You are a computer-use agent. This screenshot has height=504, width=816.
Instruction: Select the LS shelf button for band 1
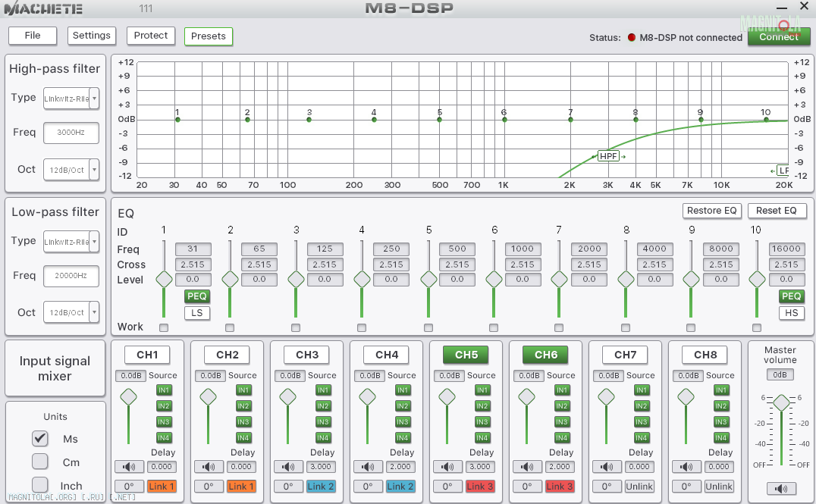[196, 313]
